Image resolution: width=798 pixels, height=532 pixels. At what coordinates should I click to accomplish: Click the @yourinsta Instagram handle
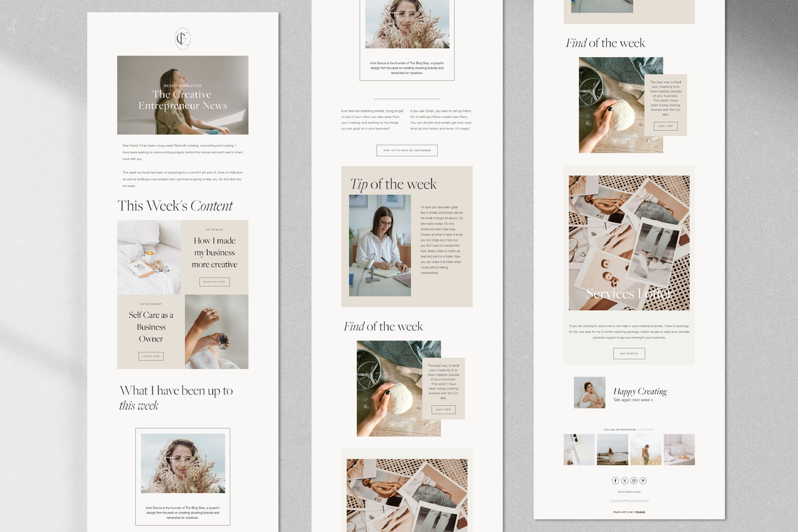click(x=646, y=429)
